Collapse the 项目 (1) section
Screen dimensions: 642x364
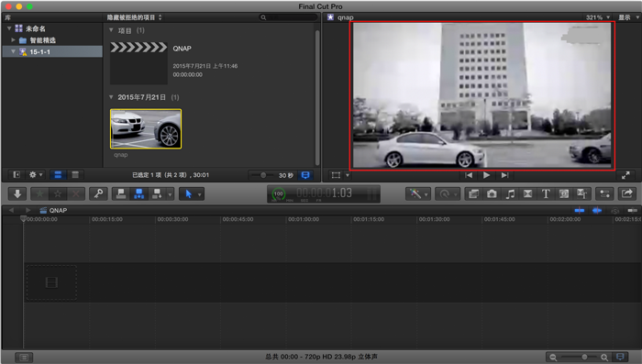(x=111, y=30)
